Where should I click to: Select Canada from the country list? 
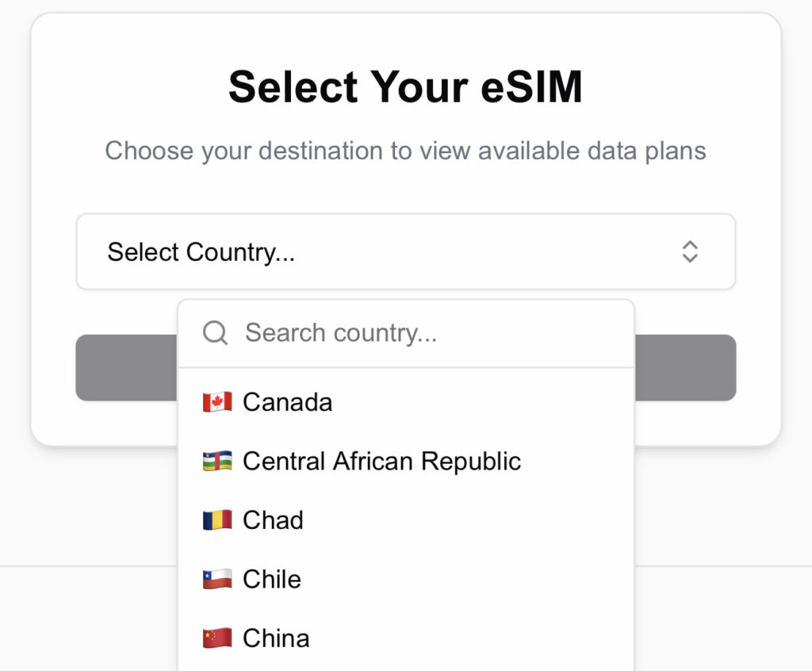pyautogui.click(x=287, y=402)
